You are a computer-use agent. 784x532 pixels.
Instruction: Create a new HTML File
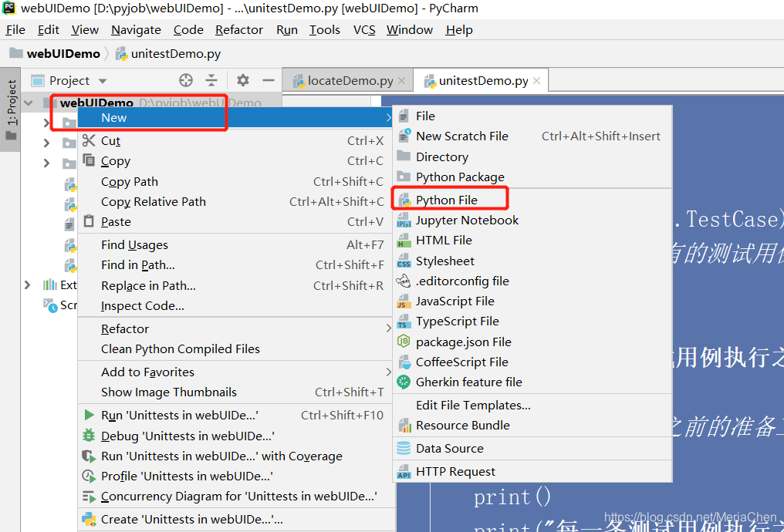(x=532, y=241)
